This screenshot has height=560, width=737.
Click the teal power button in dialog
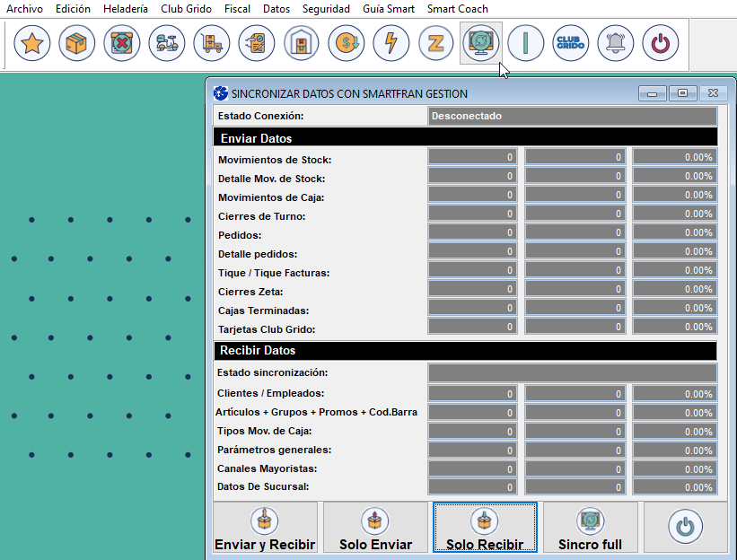[x=685, y=527]
